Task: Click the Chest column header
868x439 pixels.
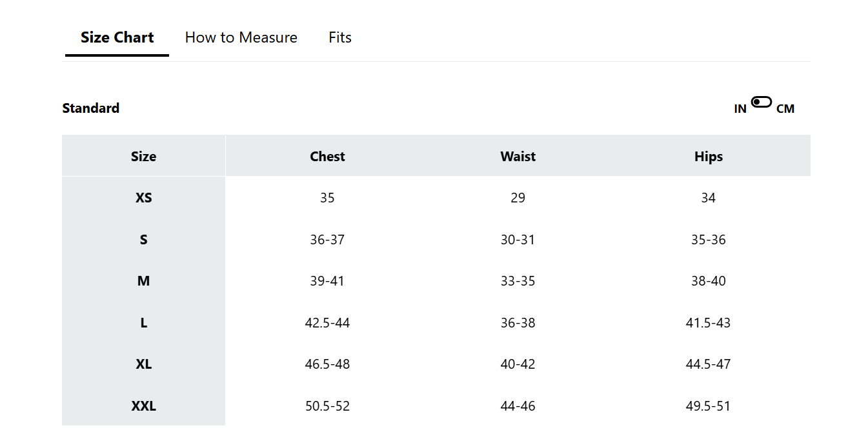Action: (327, 156)
